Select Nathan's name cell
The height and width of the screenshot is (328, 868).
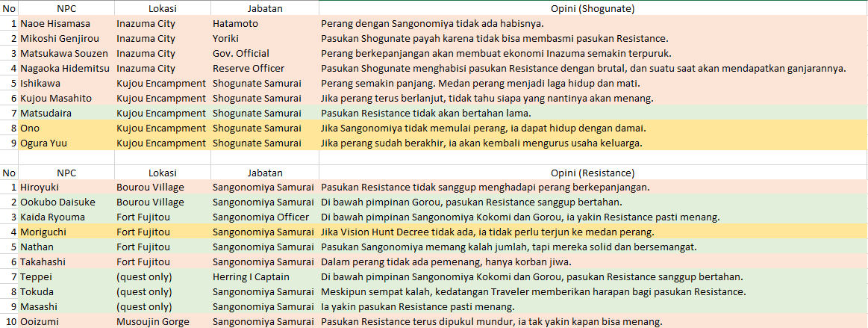pos(66,247)
